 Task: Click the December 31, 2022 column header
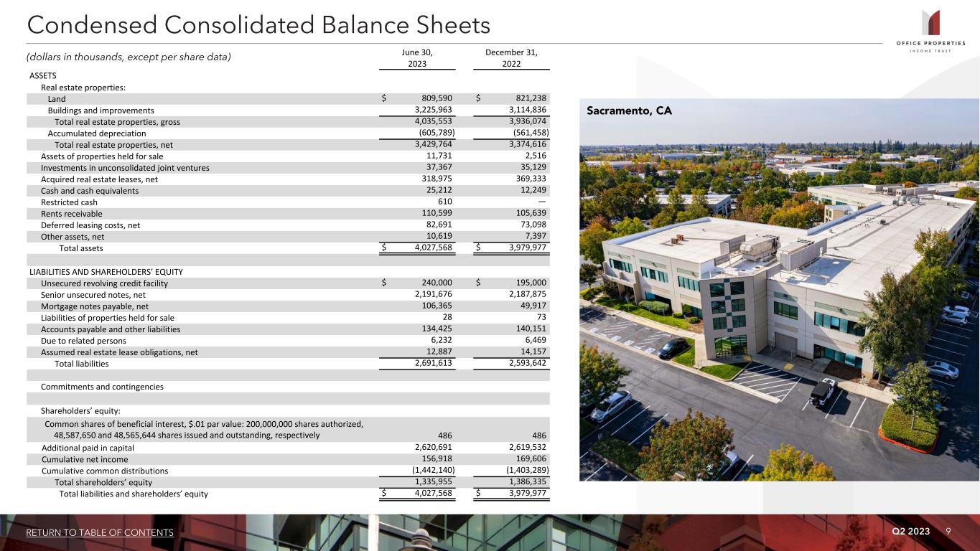(x=511, y=58)
